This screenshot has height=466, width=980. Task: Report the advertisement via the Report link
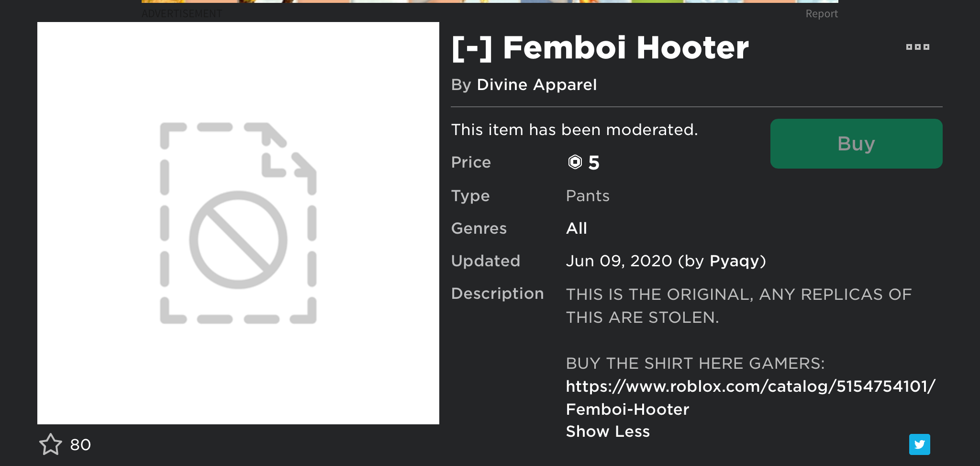point(821,14)
